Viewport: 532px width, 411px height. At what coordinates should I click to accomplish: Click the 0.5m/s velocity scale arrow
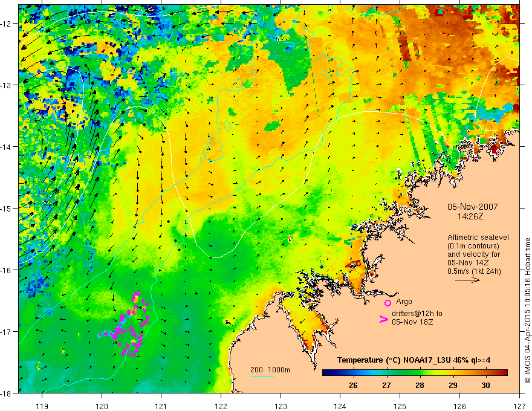pyautogui.click(x=467, y=280)
